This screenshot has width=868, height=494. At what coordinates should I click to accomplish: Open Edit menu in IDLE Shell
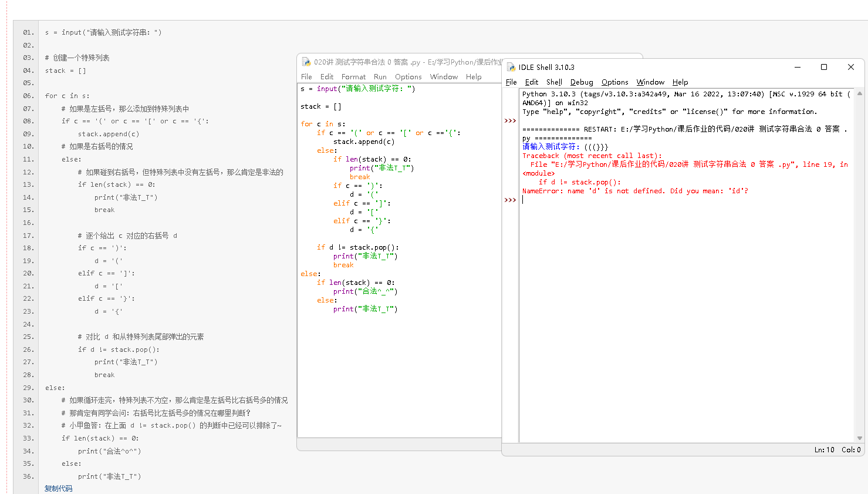[x=532, y=82]
